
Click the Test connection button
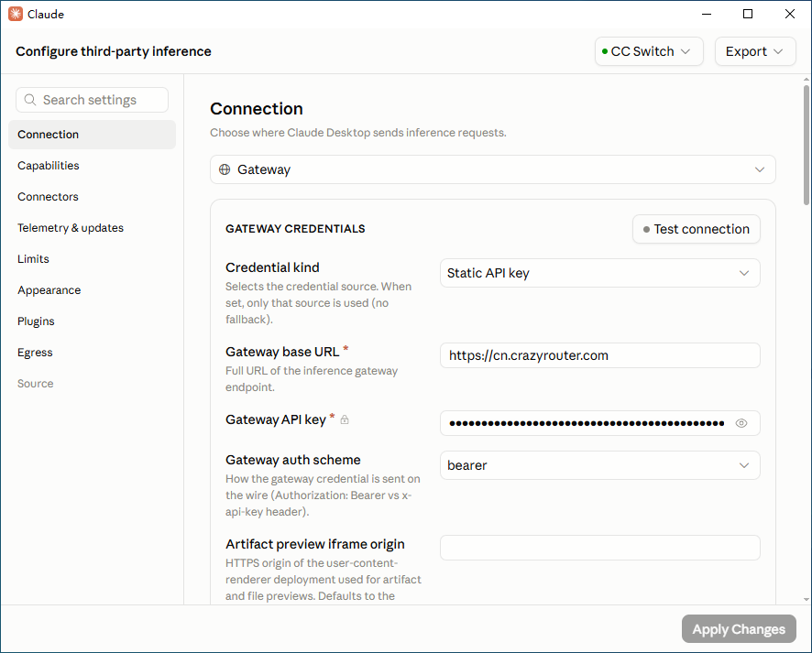pyautogui.click(x=696, y=229)
